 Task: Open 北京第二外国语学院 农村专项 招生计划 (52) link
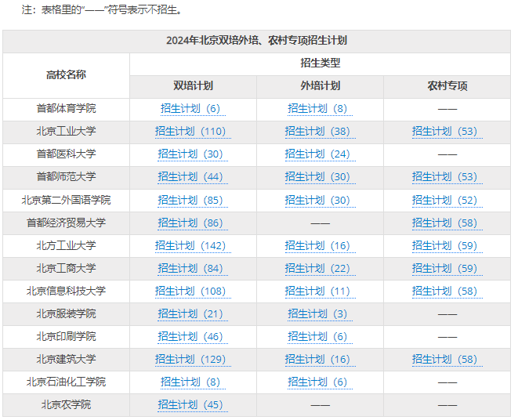pos(447,201)
